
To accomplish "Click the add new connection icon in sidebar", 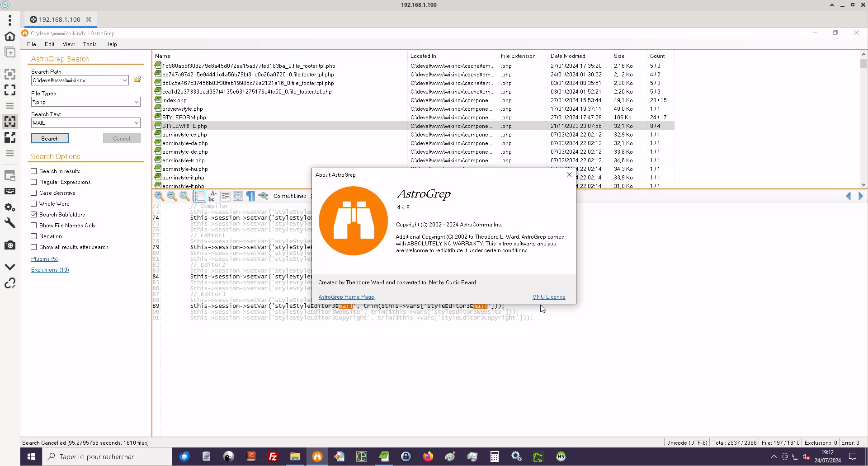I will coord(10,52).
